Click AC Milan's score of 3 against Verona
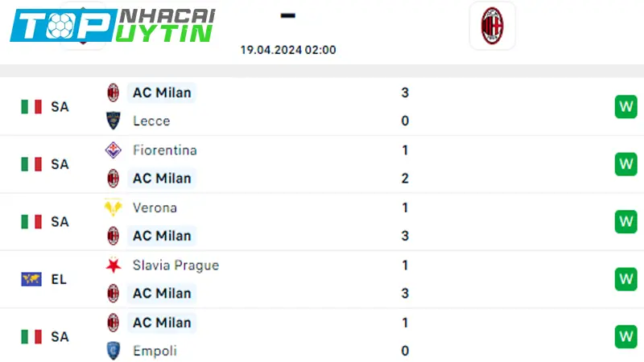The height and width of the screenshot is (362, 644). [x=405, y=236]
